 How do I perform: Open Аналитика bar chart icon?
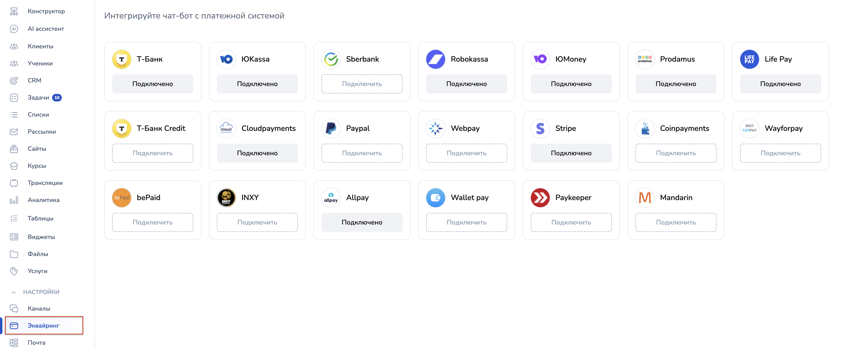(x=14, y=200)
